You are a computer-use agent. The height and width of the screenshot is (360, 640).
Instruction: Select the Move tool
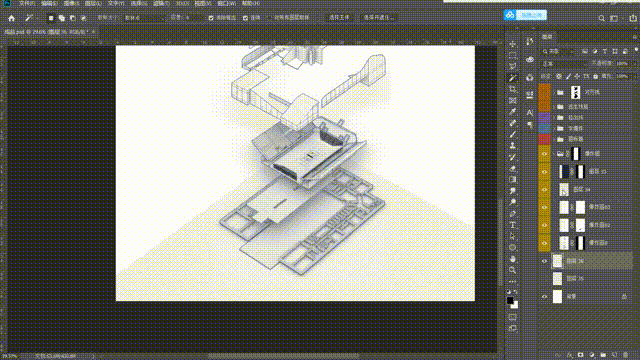(513, 44)
